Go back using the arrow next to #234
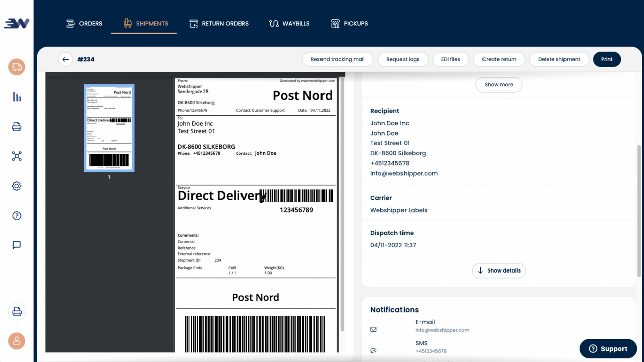Image resolution: width=644 pixels, height=362 pixels. coord(65,59)
